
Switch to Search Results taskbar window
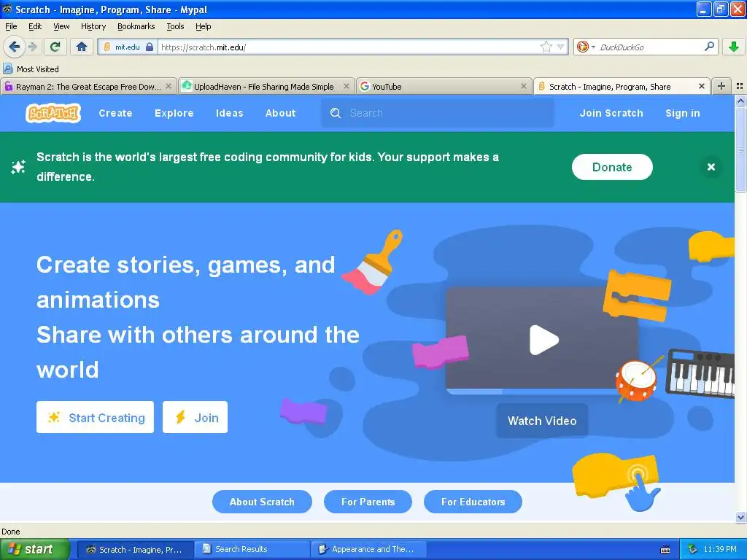(x=252, y=549)
